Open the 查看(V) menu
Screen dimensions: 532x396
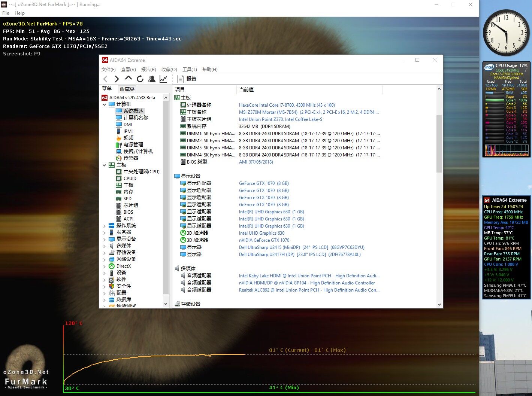click(128, 70)
